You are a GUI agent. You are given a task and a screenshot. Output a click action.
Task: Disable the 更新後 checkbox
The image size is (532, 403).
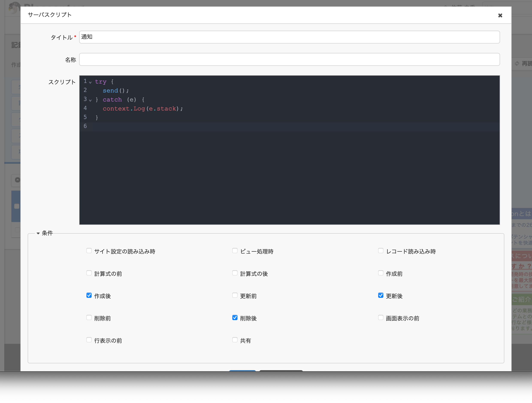click(x=381, y=295)
